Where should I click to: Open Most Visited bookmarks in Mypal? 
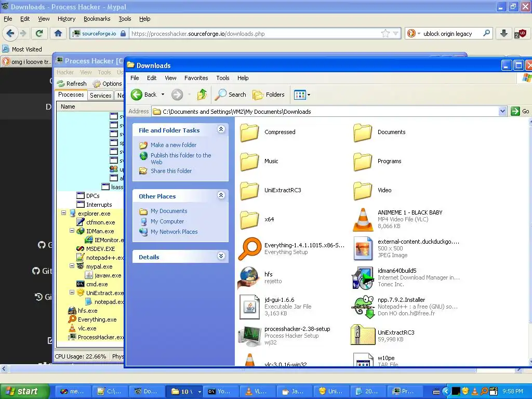point(22,49)
